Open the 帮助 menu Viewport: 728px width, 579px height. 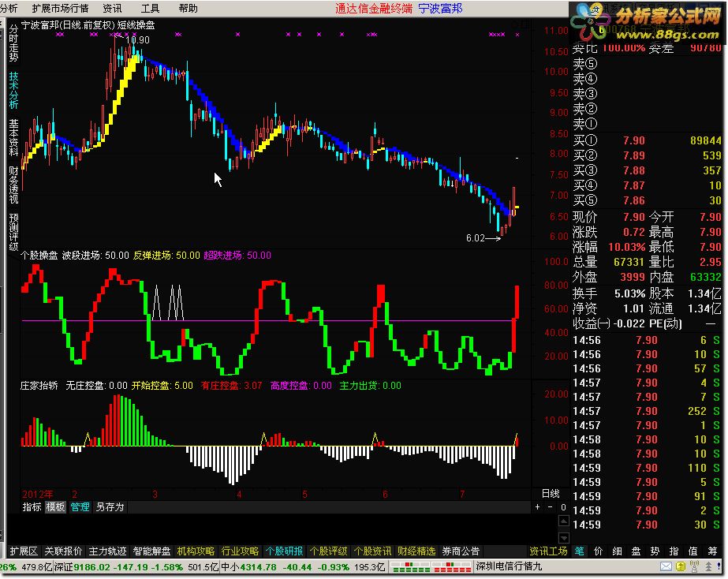(x=188, y=9)
